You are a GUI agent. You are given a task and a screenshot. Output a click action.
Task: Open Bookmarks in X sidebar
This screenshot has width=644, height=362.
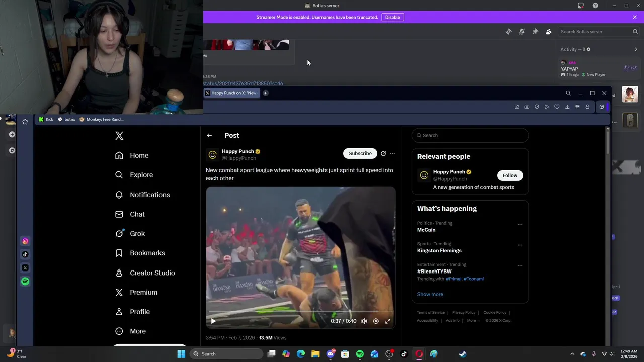[x=140, y=253]
